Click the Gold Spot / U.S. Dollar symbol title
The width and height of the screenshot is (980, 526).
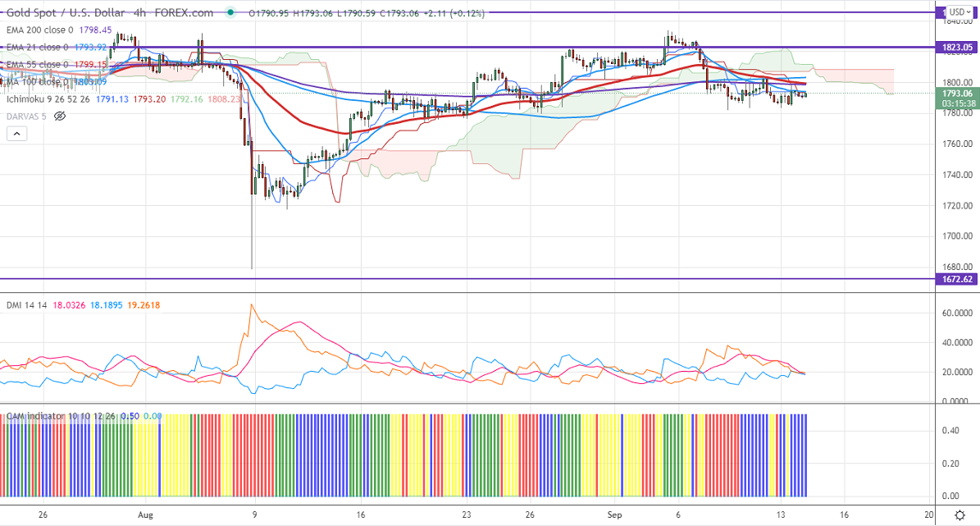66,12
